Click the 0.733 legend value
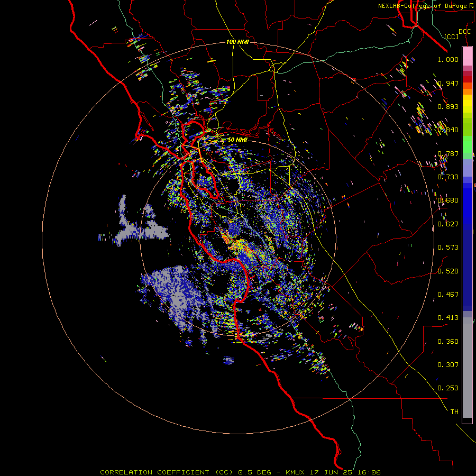 448,177
